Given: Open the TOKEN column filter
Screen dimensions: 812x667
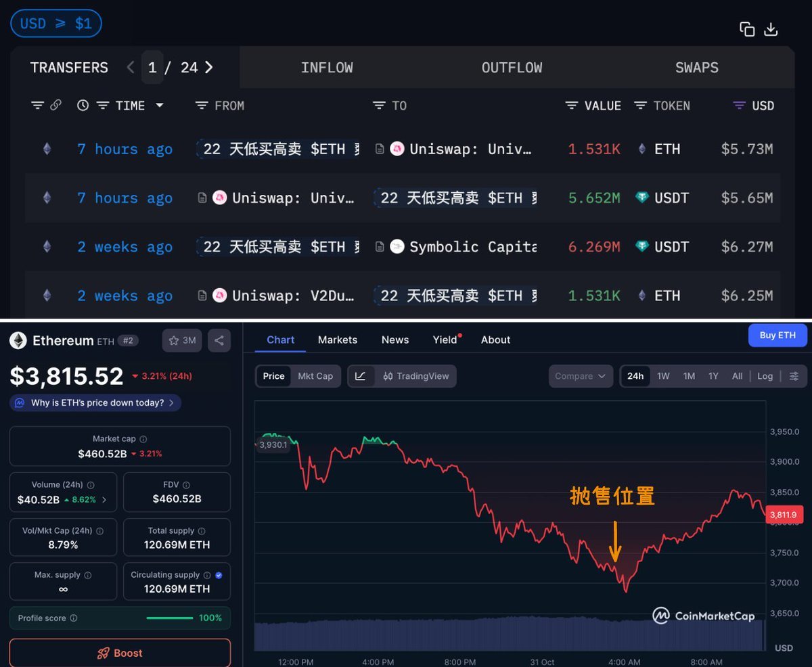Looking at the screenshot, I should click(x=641, y=106).
